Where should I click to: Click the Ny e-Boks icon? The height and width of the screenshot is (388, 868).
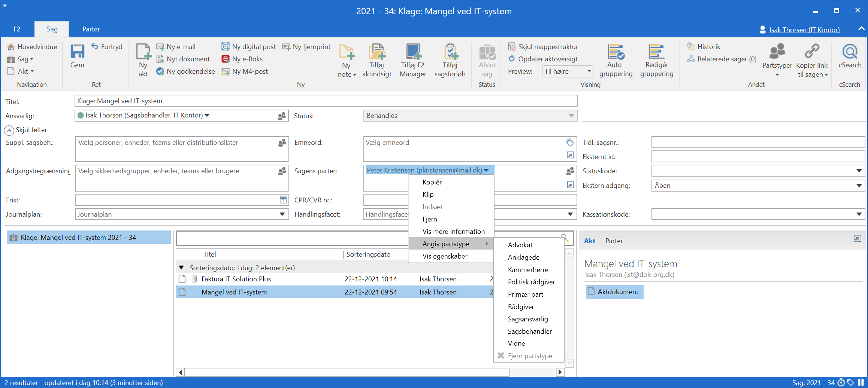(x=226, y=59)
